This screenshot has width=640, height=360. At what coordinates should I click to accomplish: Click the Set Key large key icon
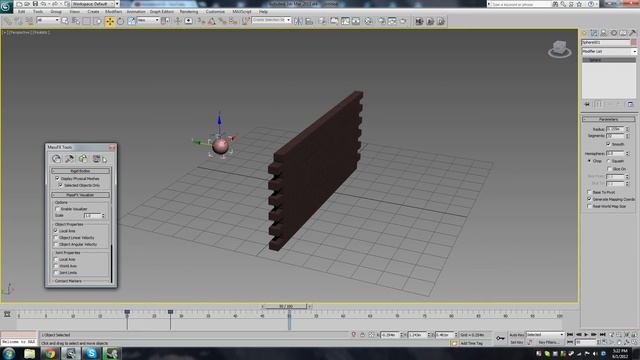click(x=500, y=338)
